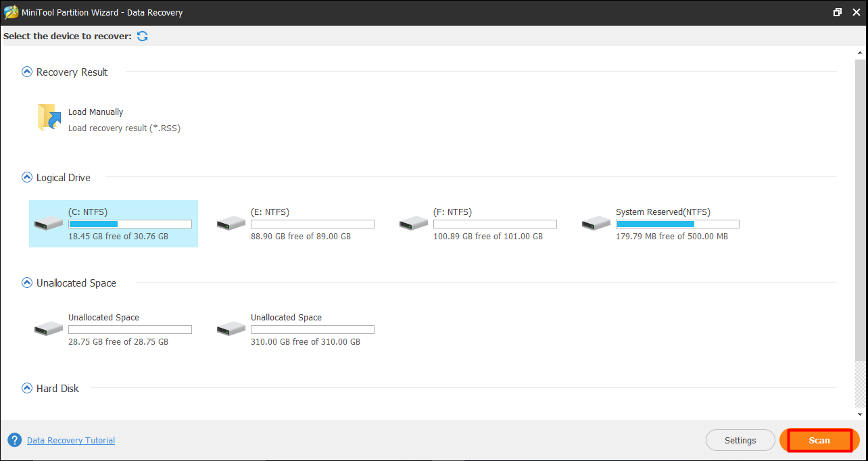
Task: Click '18.45 GB free of 30.76 GB' text
Action: 118,237
